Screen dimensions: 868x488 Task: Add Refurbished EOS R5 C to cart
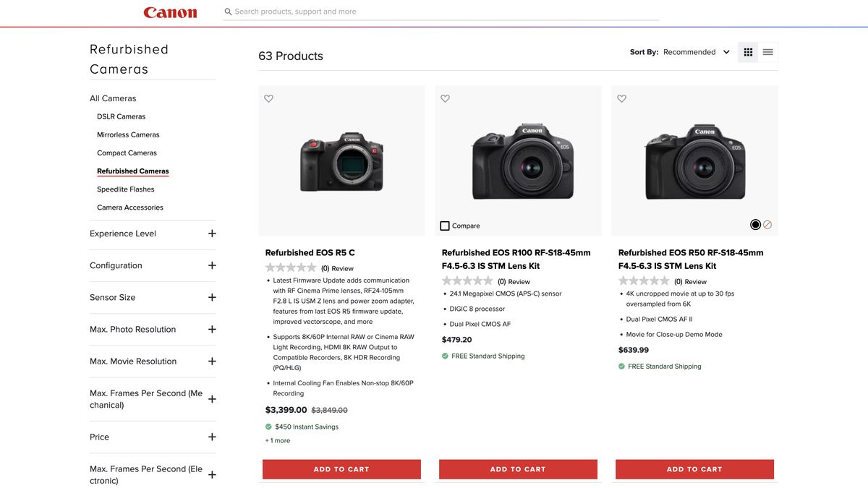(341, 468)
